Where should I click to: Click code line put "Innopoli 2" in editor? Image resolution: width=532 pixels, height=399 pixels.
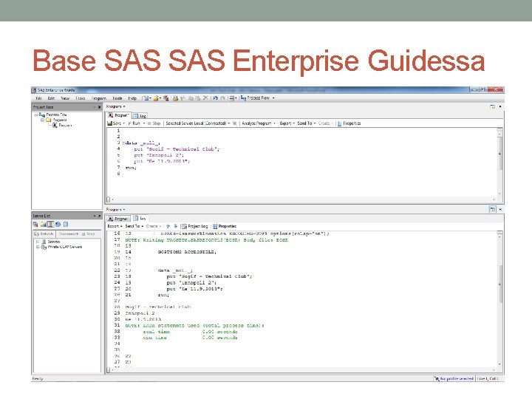coord(159,155)
